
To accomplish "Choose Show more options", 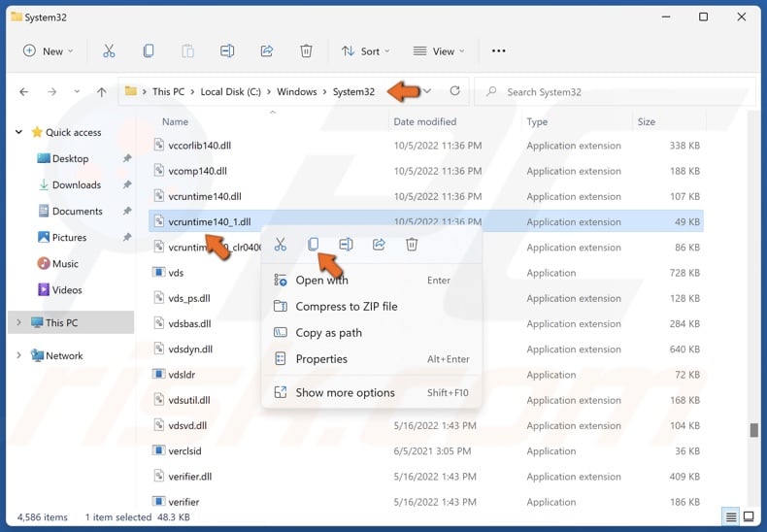I will 372,392.
